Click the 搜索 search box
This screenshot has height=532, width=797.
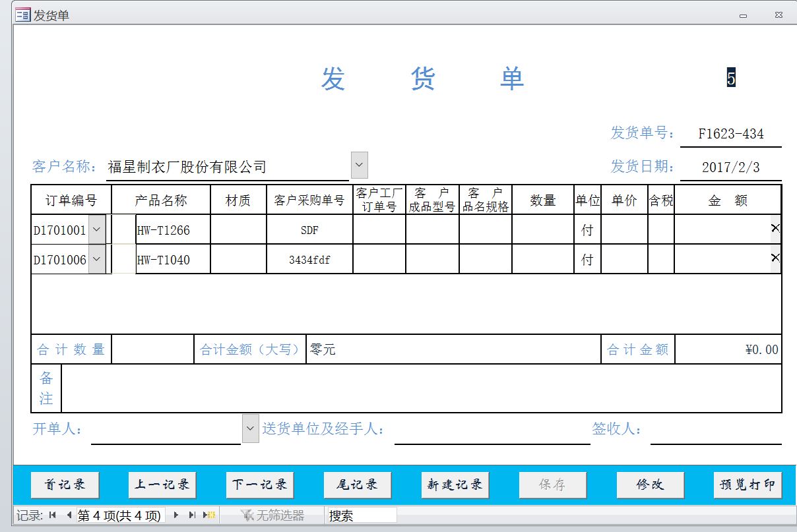pos(362,516)
